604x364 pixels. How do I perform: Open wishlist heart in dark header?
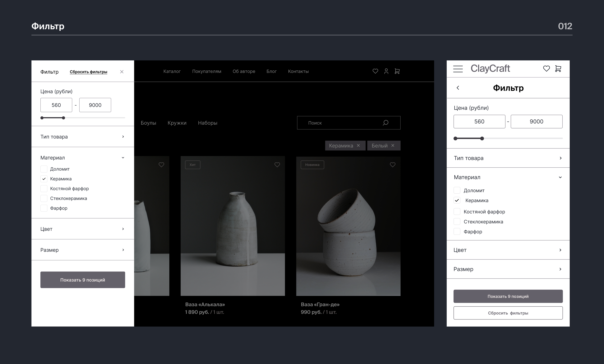point(375,71)
